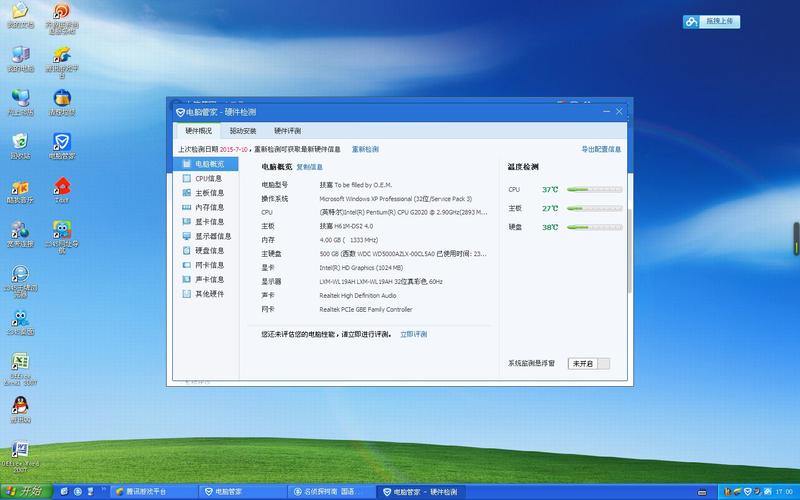Click the 复制信息 link
Viewport: 800px width, 500px height.
coord(309,167)
